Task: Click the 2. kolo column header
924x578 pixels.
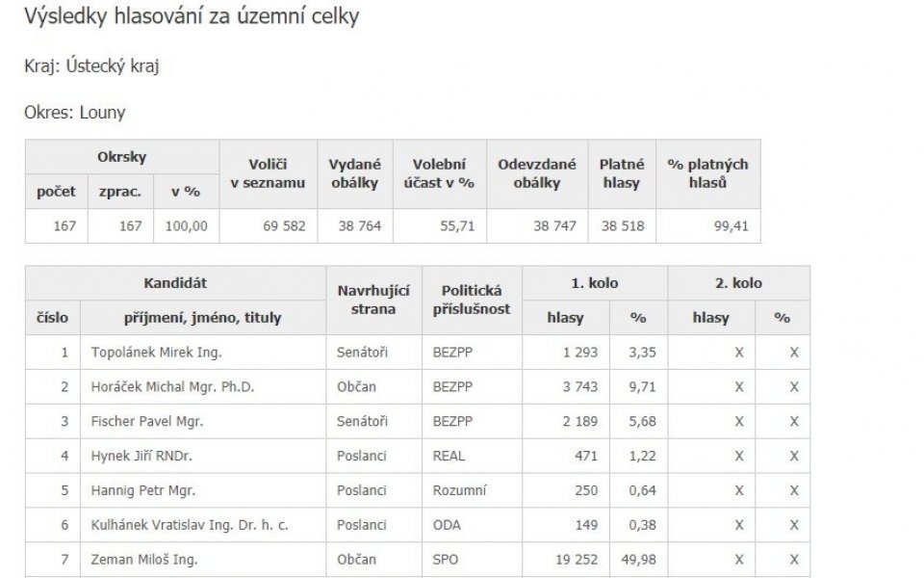Action: click(739, 283)
